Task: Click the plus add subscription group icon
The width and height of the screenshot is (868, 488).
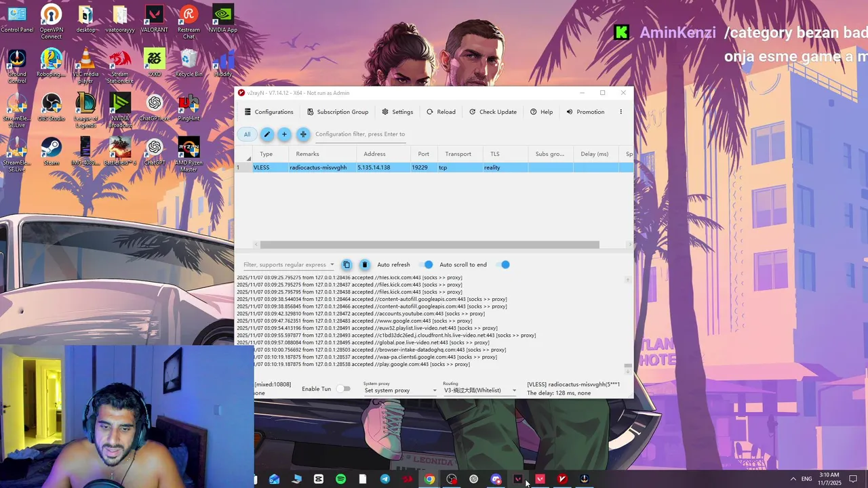Action: click(x=284, y=134)
